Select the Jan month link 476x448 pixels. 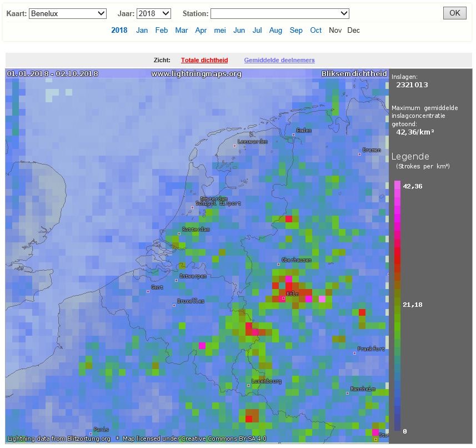point(142,31)
